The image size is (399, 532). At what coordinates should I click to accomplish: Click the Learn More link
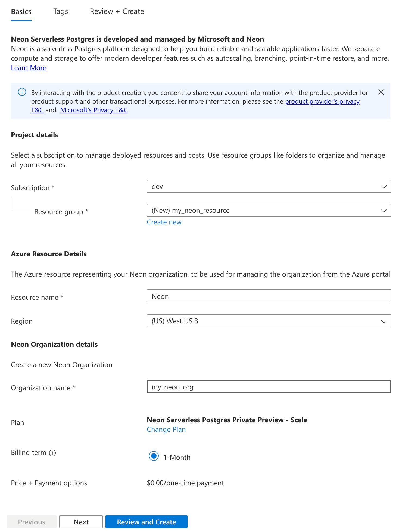[28, 68]
